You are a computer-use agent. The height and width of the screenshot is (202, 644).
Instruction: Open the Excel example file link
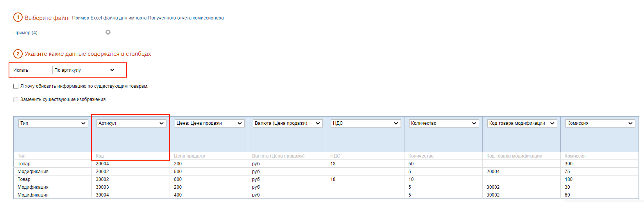point(148,18)
